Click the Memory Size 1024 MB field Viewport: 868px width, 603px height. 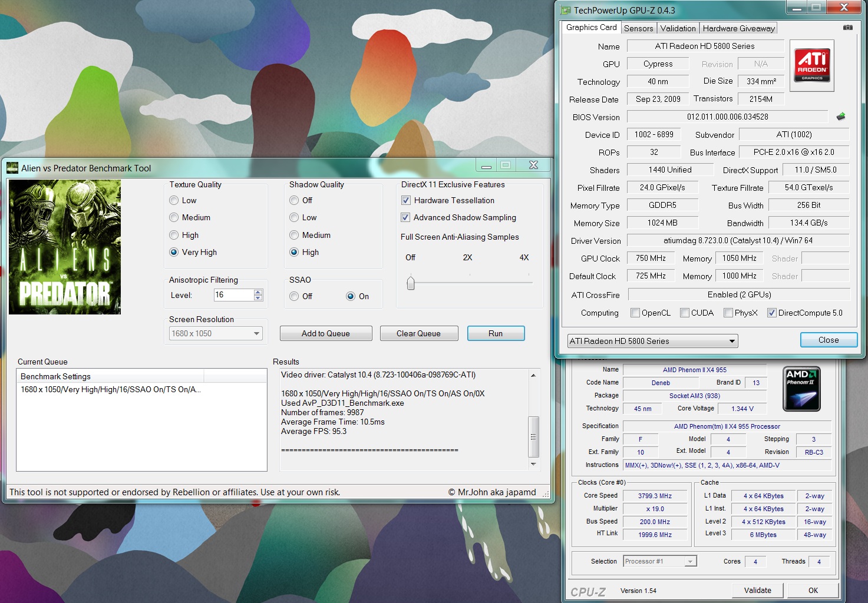662,223
